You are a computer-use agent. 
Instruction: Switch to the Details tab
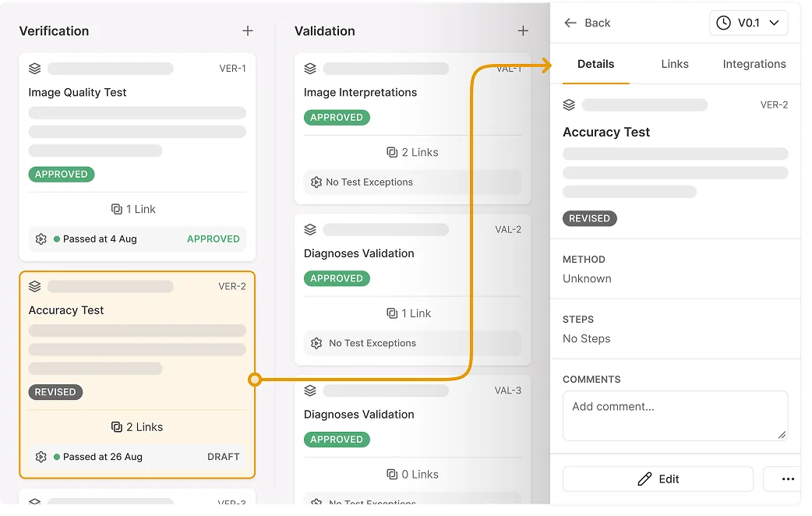(x=595, y=64)
